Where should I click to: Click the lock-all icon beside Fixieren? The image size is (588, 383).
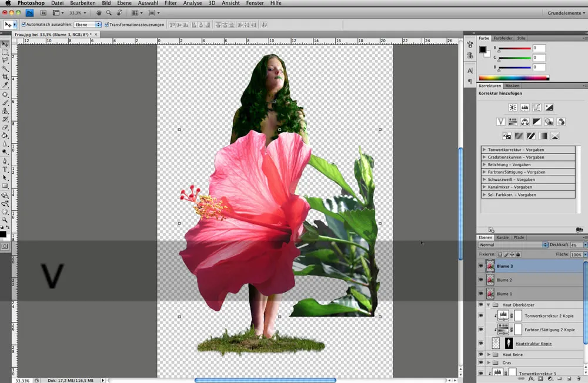(517, 254)
